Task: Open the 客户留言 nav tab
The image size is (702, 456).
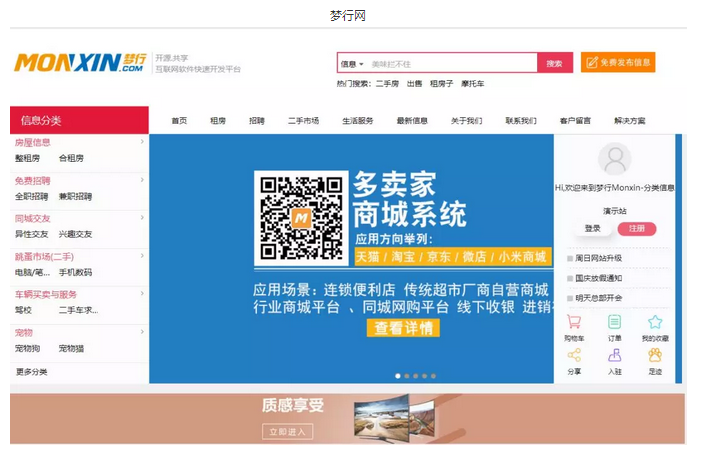Action: click(575, 121)
